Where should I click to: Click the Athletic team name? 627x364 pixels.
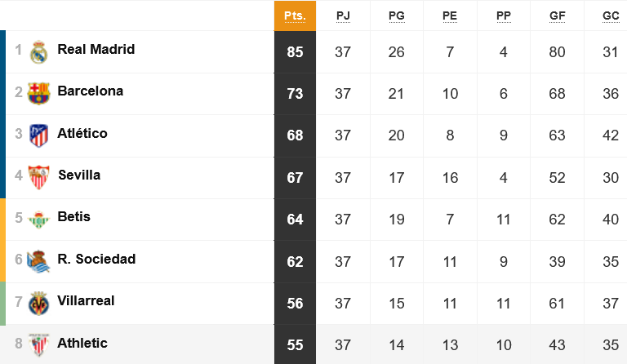pos(82,343)
